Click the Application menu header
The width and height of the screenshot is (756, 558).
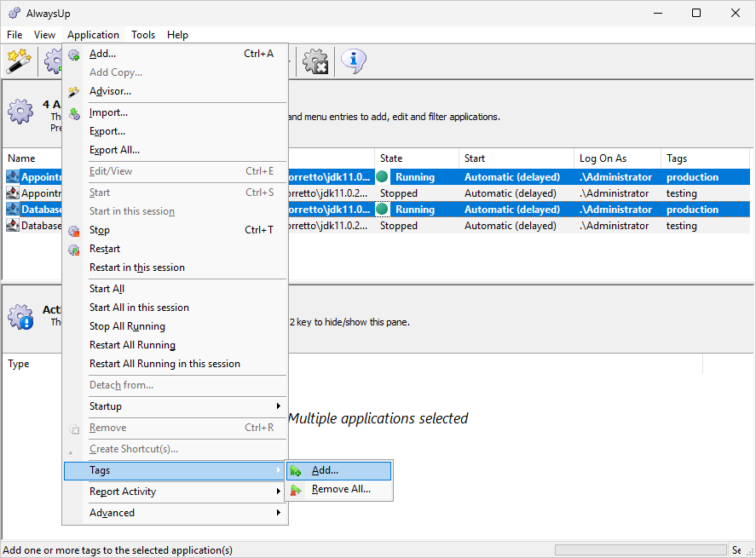click(x=93, y=35)
